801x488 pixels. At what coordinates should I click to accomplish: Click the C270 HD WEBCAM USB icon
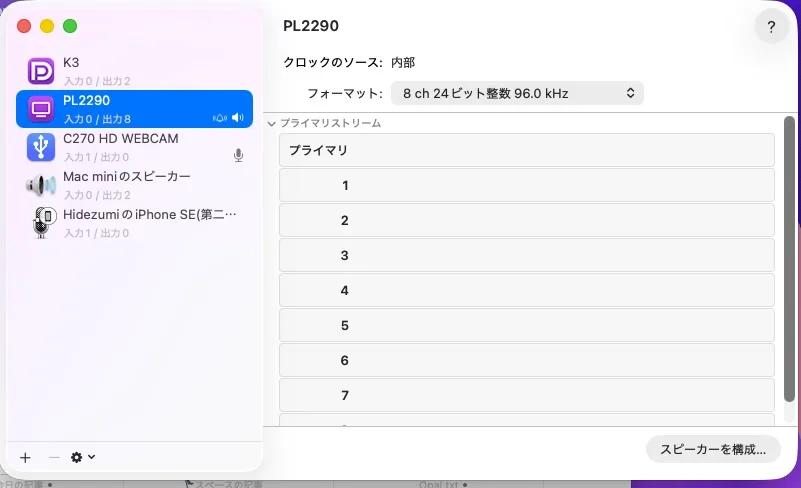click(41, 147)
